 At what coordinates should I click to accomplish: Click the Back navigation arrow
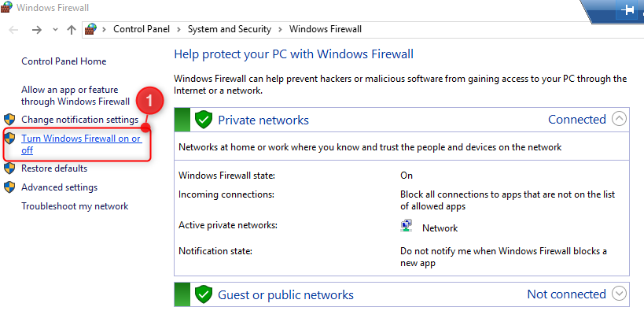click(x=13, y=29)
